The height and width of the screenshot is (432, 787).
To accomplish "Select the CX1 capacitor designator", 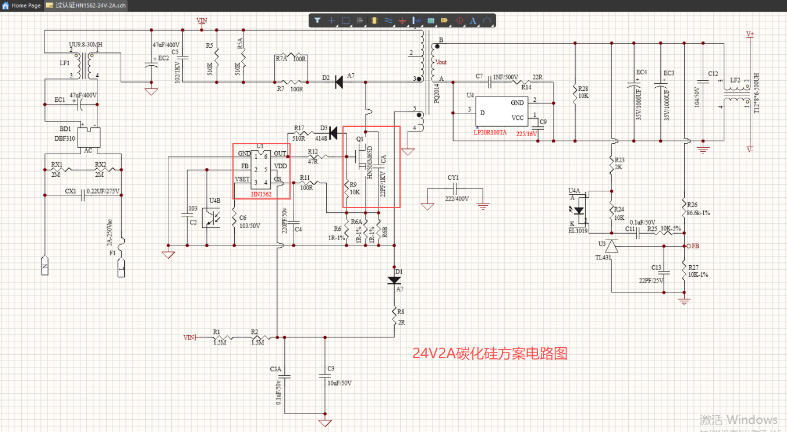I will coord(70,191).
